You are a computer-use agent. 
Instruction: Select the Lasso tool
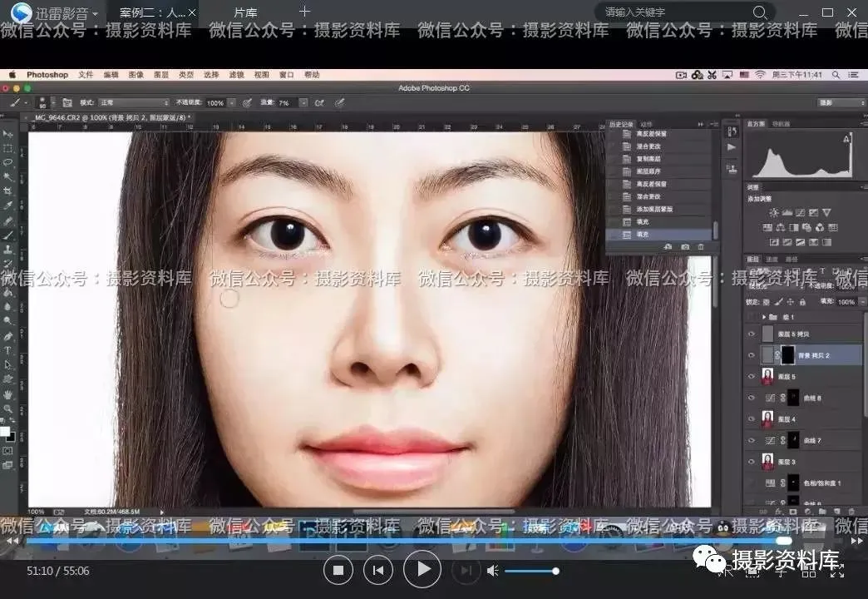7,162
